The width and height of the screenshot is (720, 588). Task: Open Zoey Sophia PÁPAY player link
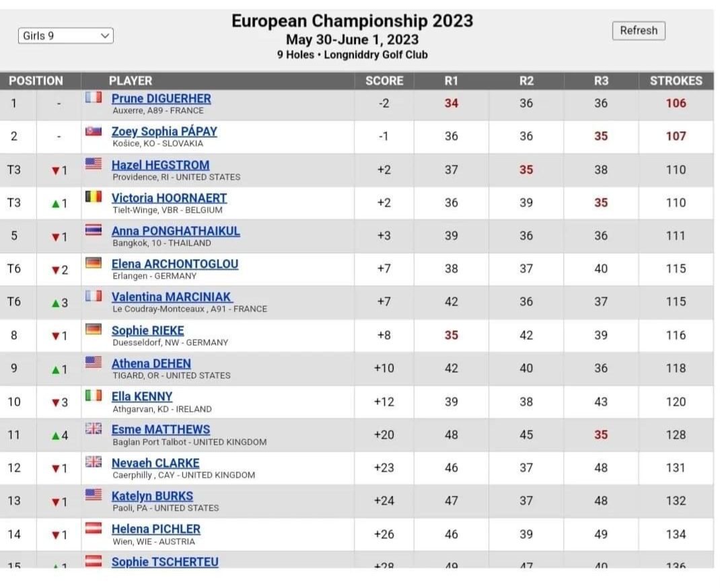point(164,131)
